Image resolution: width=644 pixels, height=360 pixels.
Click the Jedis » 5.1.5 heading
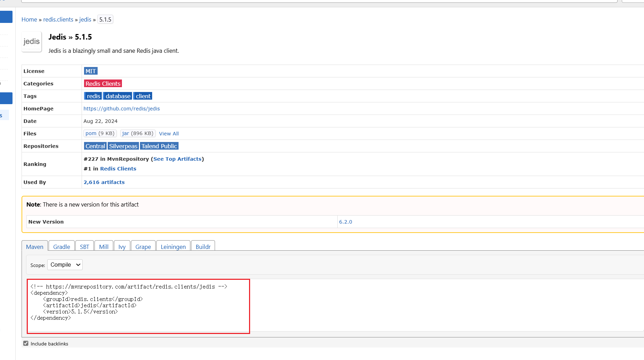point(70,37)
